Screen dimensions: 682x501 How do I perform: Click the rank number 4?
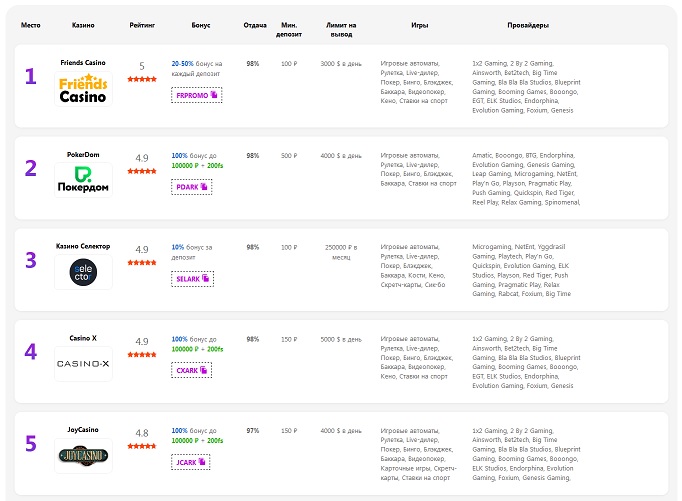pos(30,352)
